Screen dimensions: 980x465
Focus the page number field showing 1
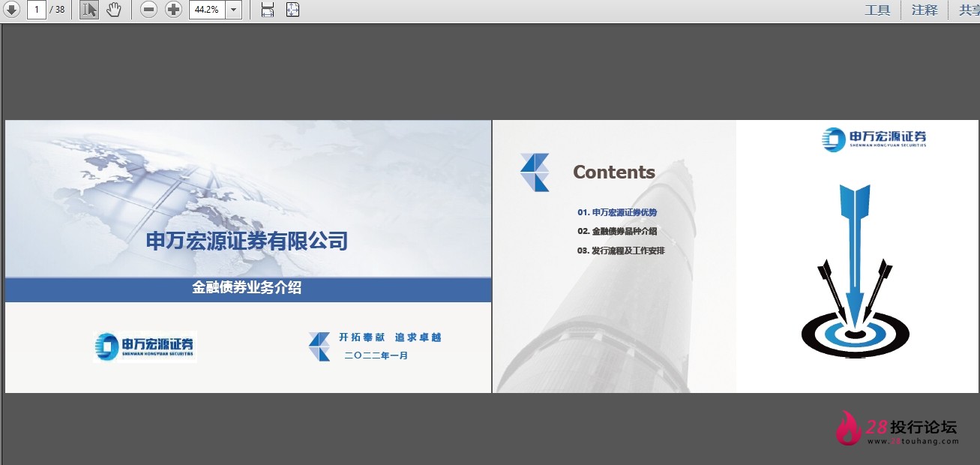click(x=36, y=10)
